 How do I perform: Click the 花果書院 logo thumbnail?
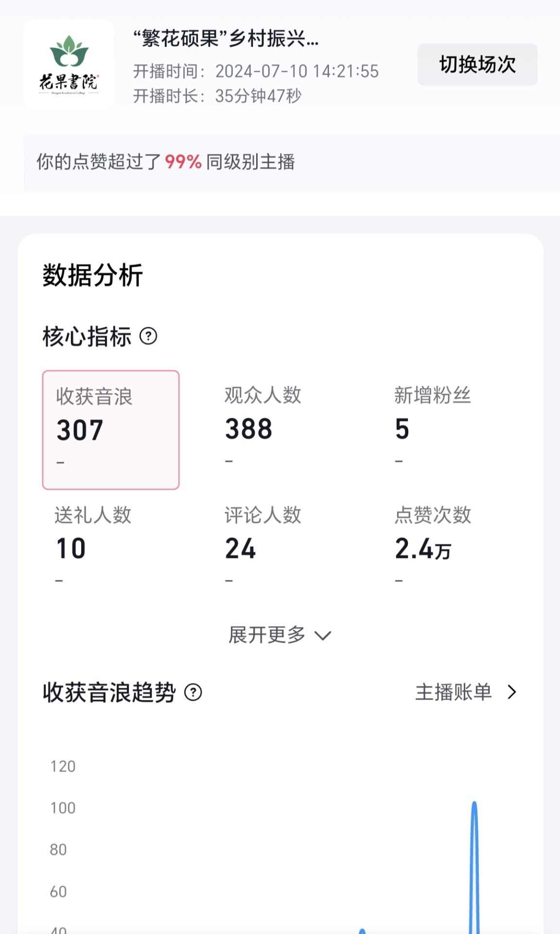[69, 63]
